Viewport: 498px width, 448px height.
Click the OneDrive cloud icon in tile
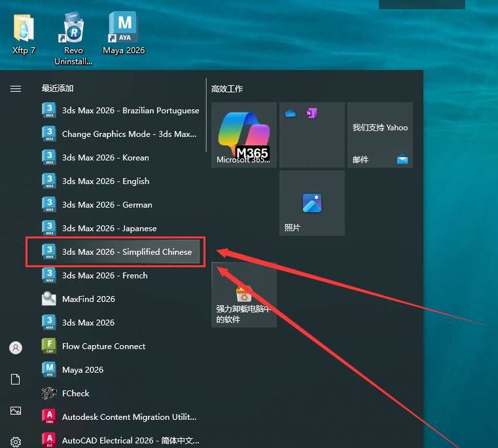click(x=291, y=113)
